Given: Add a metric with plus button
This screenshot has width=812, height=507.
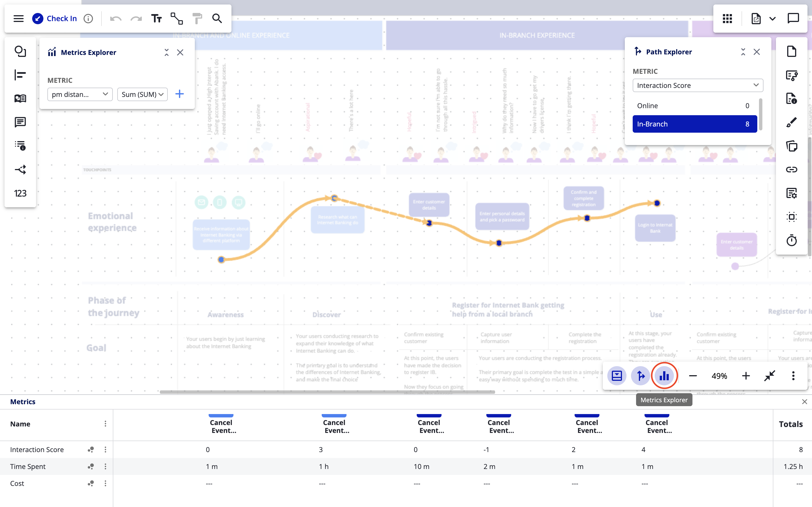Looking at the screenshot, I should (180, 94).
